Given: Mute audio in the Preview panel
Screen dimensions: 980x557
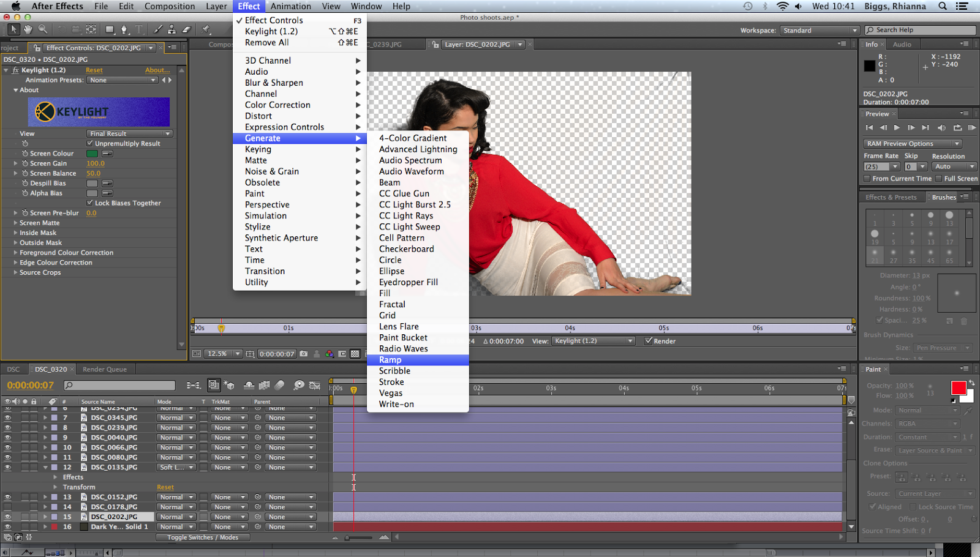Looking at the screenshot, I should coord(941,127).
